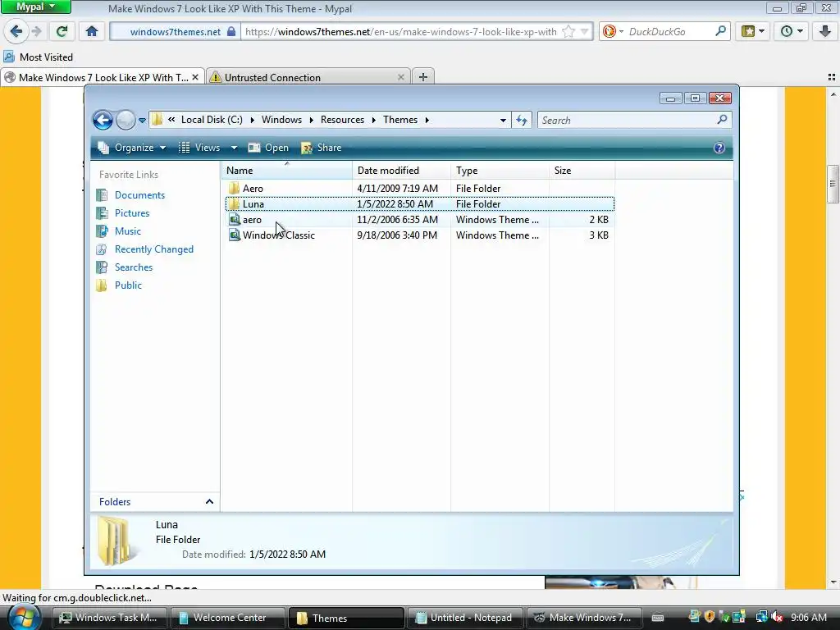Expand the Folders pane
840x630 pixels.
pyautogui.click(x=209, y=502)
